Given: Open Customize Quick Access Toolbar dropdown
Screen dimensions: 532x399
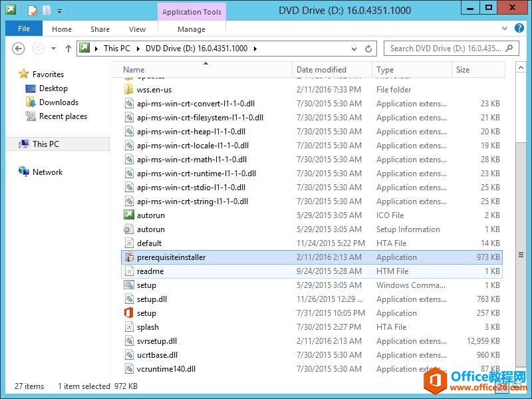Looking at the screenshot, I should [x=59, y=11].
